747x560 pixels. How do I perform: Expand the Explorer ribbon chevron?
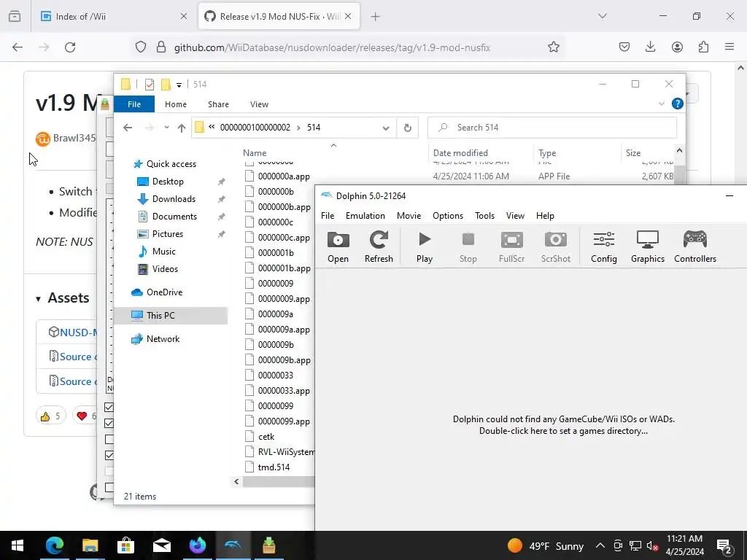click(x=661, y=104)
